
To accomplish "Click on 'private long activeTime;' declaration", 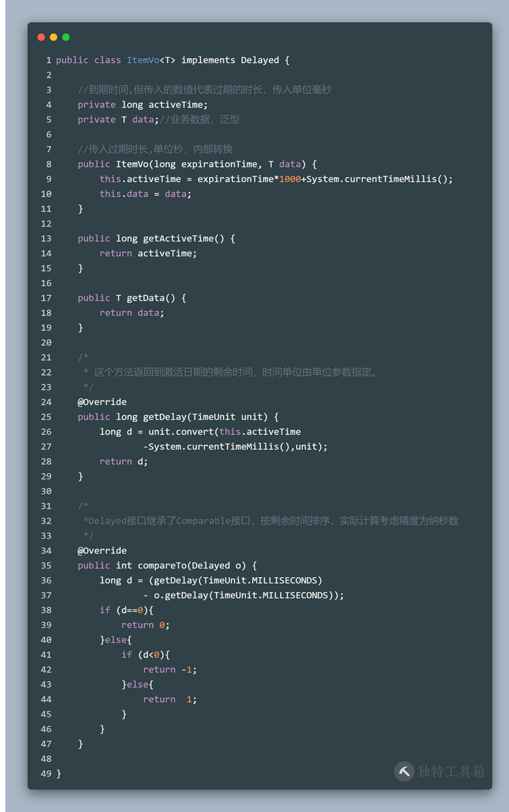I will pyautogui.click(x=142, y=105).
